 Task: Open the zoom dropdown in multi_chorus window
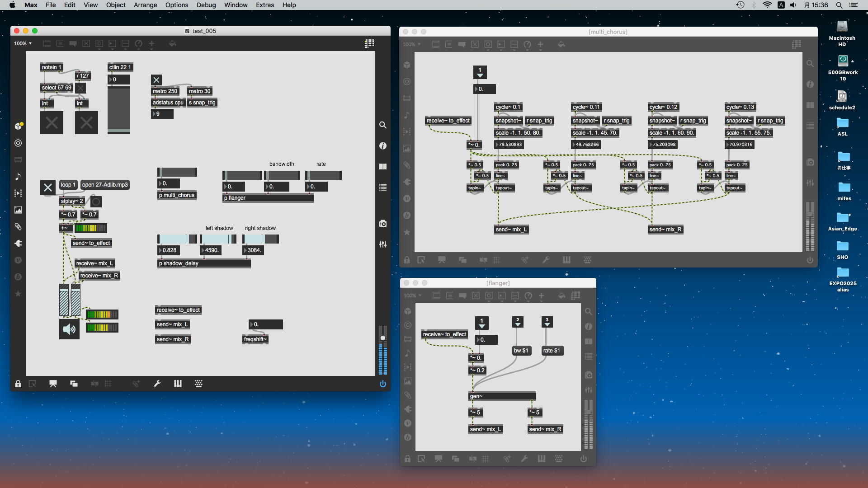pyautogui.click(x=411, y=44)
